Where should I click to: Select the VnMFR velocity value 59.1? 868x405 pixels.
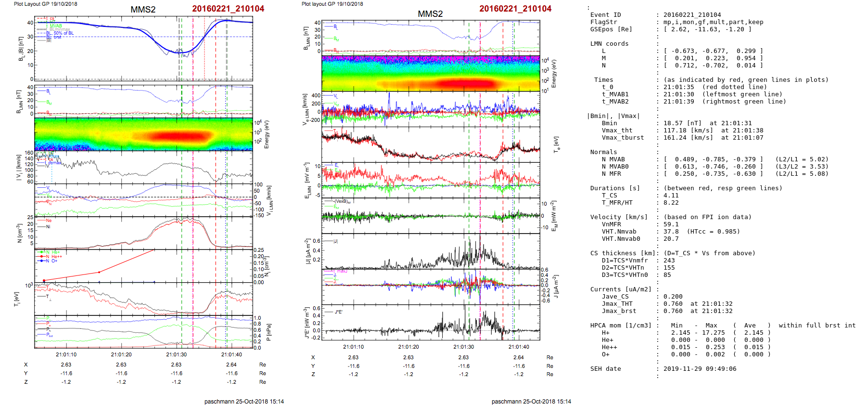click(x=671, y=224)
